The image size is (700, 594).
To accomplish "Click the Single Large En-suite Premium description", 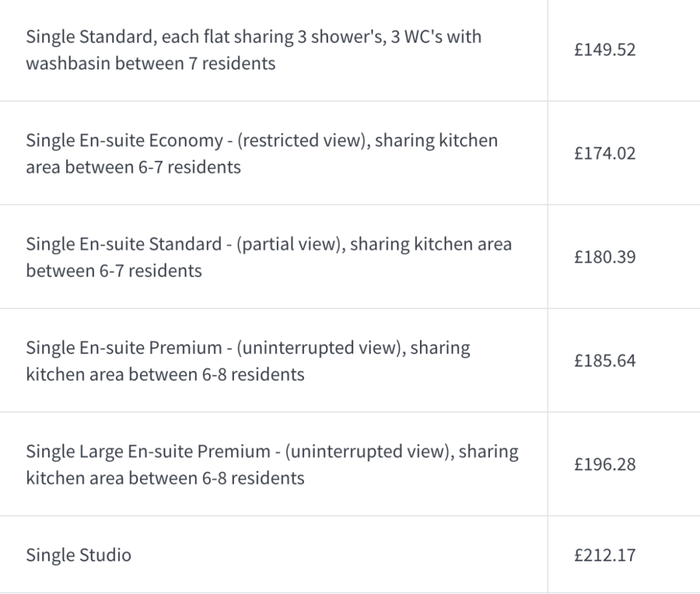I will (x=272, y=465).
